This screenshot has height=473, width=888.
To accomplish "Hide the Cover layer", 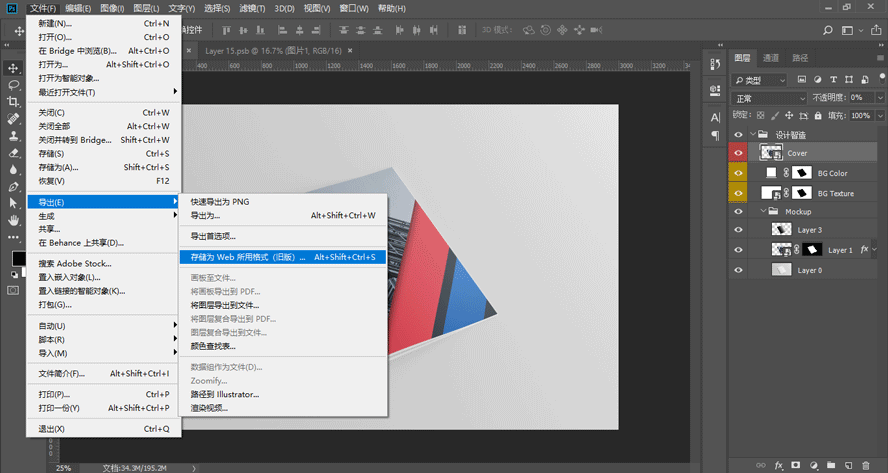I will (739, 153).
